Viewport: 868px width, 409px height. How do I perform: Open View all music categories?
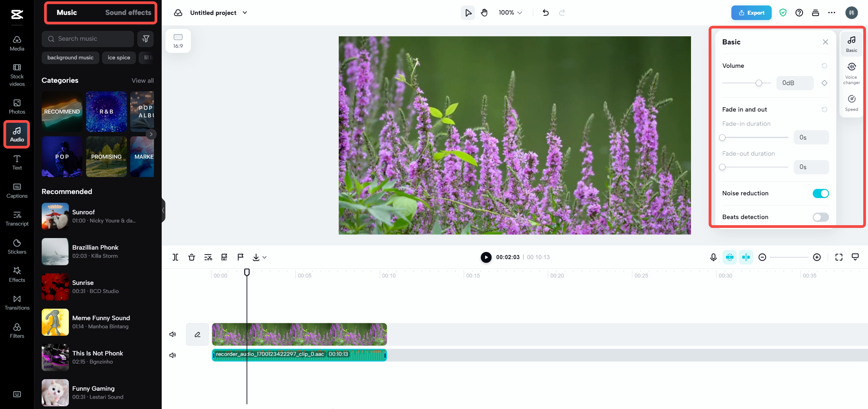[x=142, y=80]
